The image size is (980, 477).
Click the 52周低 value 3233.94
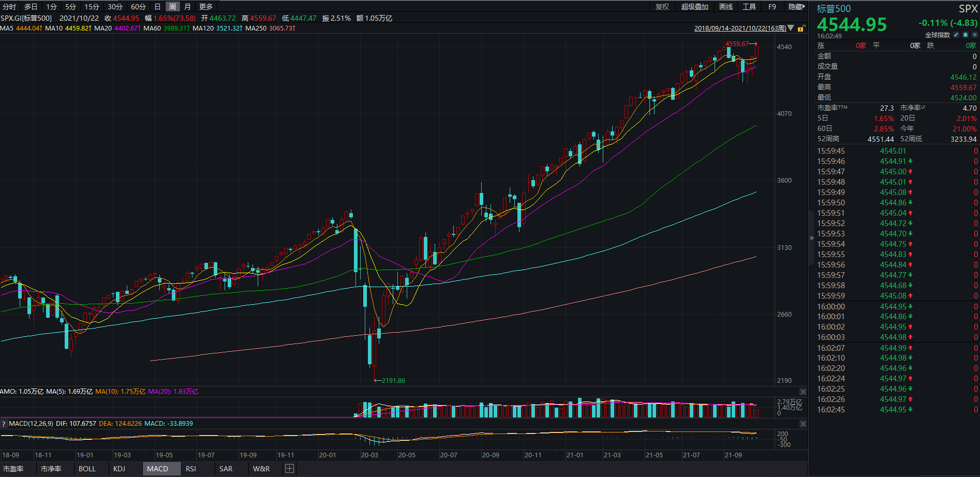tap(963, 139)
